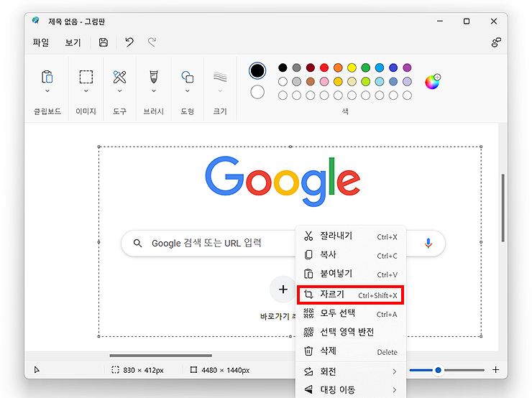The image size is (532, 398).
Task: Pick the red color swatch
Action: 324,68
